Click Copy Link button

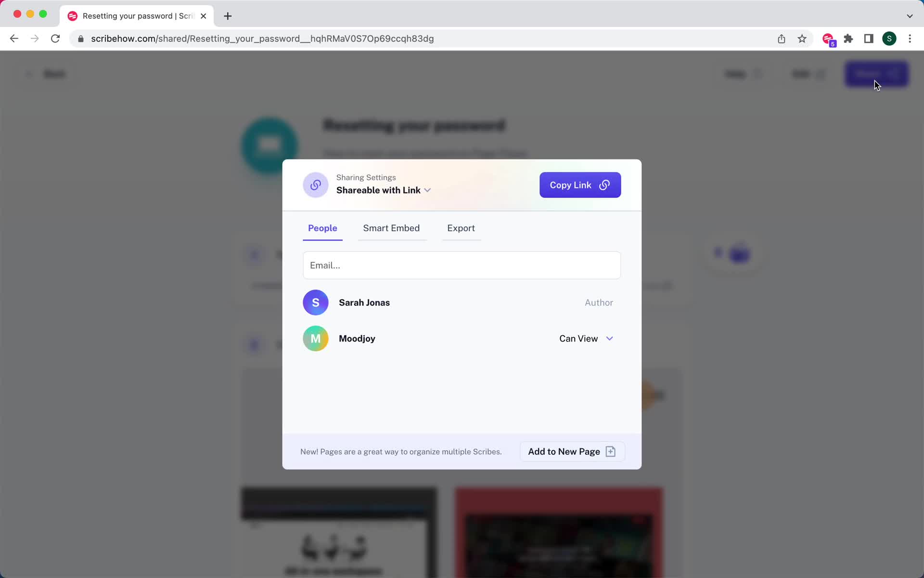(580, 185)
